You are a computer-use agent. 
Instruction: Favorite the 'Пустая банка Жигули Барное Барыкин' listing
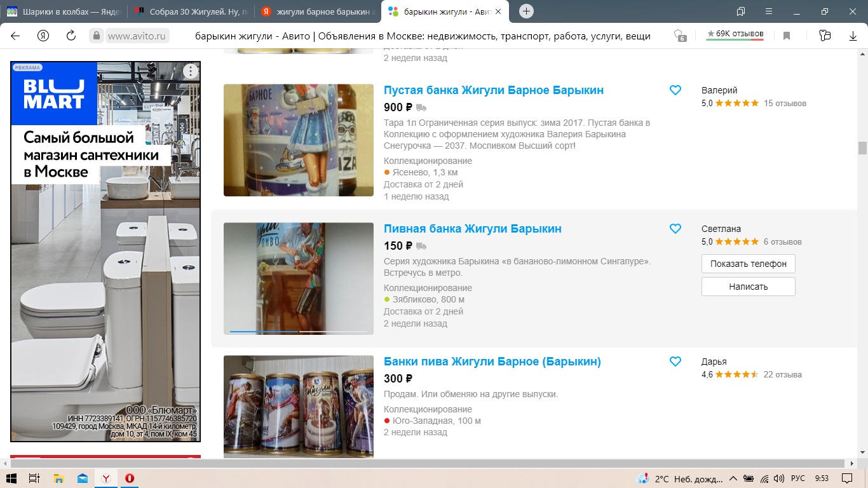click(x=675, y=90)
